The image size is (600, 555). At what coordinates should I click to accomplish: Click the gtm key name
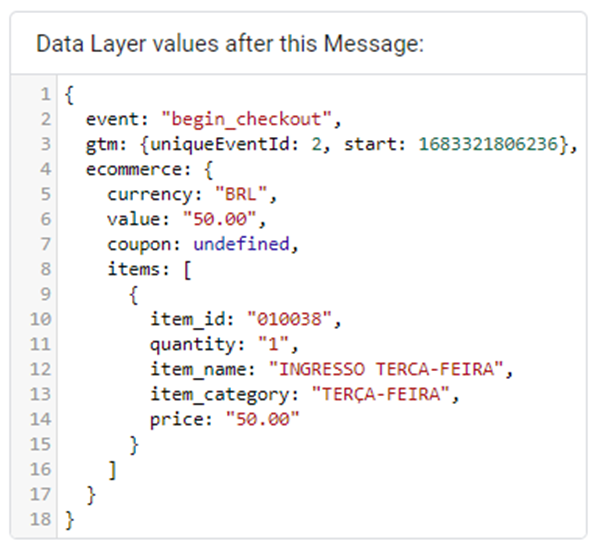coord(102,145)
